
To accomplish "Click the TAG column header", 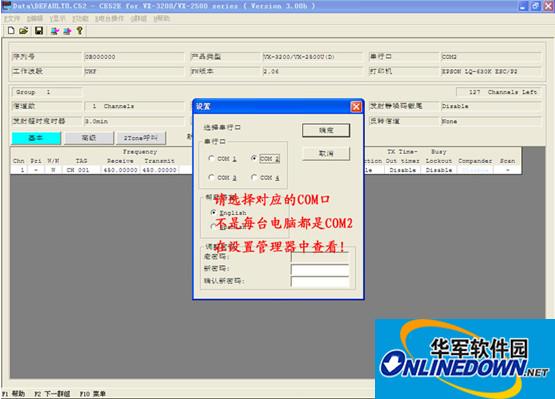I will pyautogui.click(x=81, y=161).
